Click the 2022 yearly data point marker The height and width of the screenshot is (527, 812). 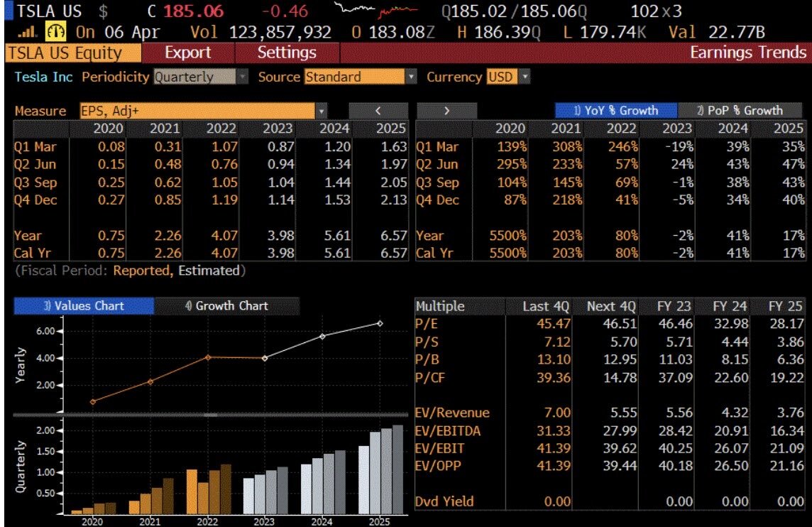[208, 357]
